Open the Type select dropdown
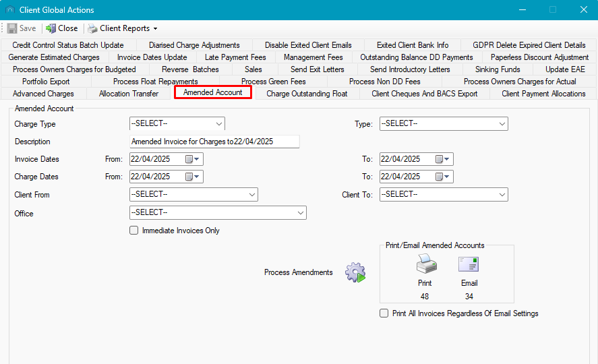 click(443, 124)
